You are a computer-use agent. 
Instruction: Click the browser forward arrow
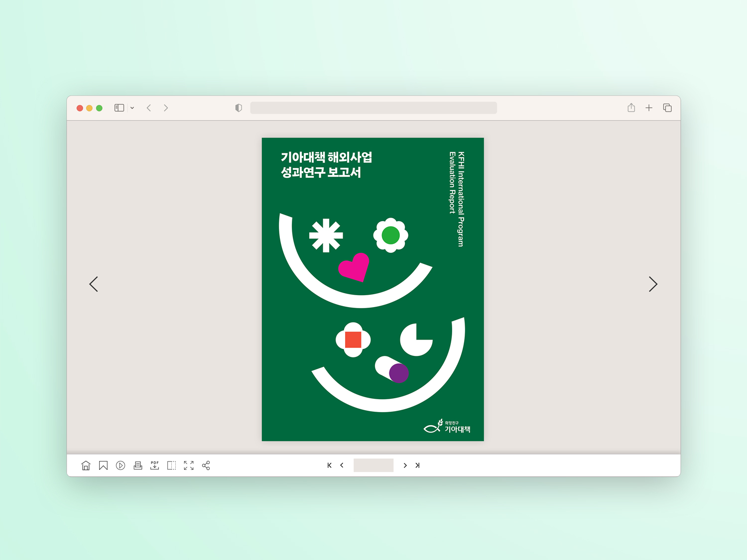pos(166,108)
